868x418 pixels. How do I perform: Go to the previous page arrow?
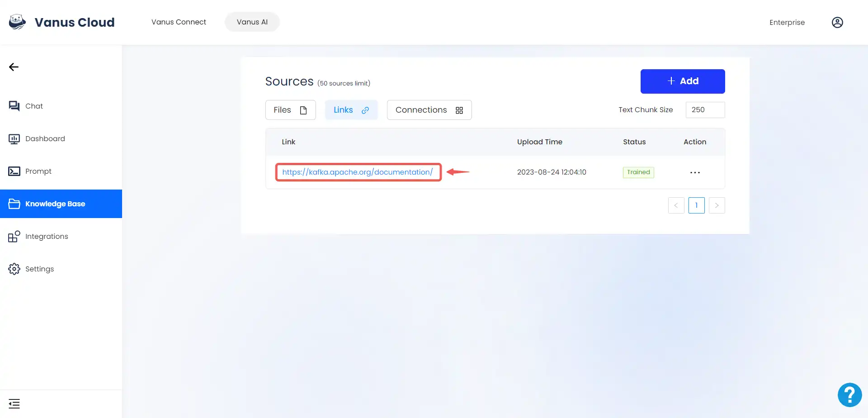coord(676,205)
